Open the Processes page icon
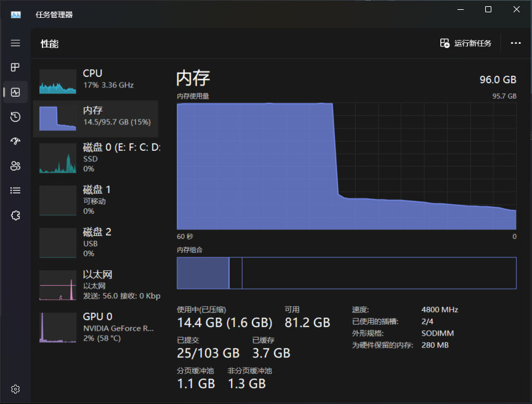The height and width of the screenshot is (404, 532). [15, 67]
